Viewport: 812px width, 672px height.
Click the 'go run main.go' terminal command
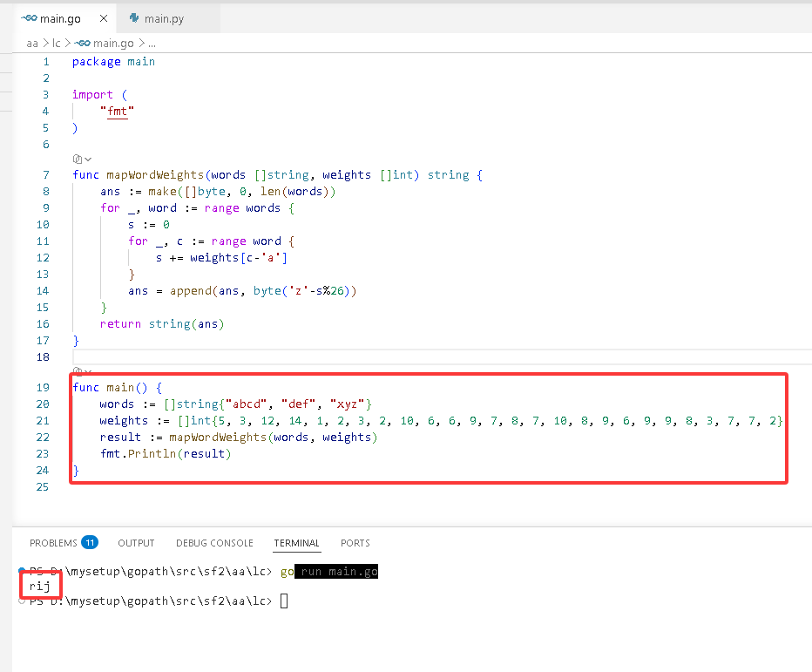[329, 572]
